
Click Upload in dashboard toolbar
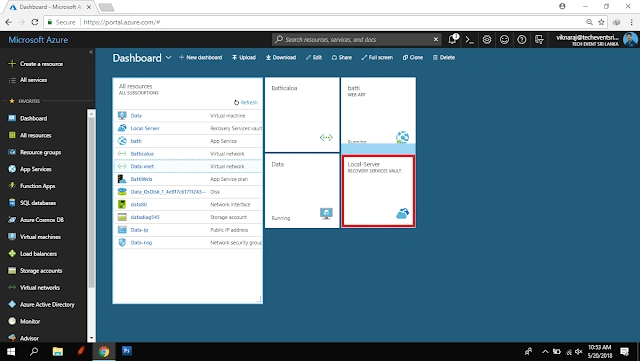[244, 58]
